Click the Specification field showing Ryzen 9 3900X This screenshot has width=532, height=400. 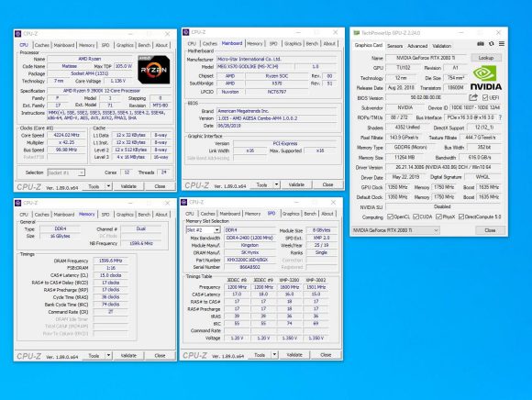click(x=109, y=91)
